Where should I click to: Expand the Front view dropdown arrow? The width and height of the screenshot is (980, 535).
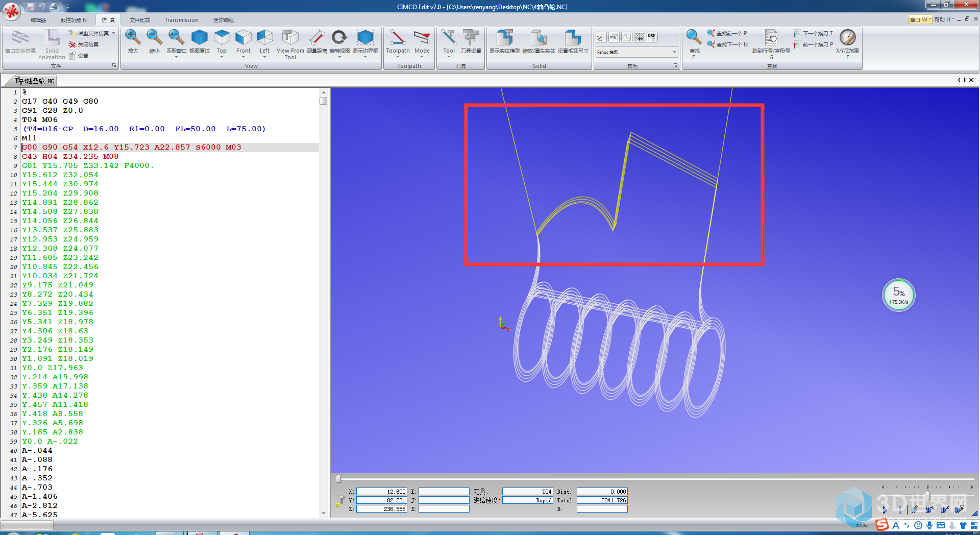pos(243,57)
